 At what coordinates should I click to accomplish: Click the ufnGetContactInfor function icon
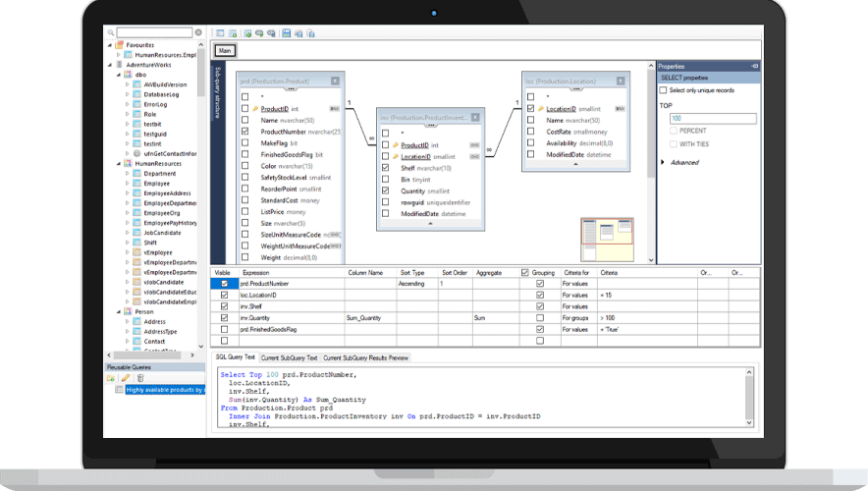click(x=136, y=154)
